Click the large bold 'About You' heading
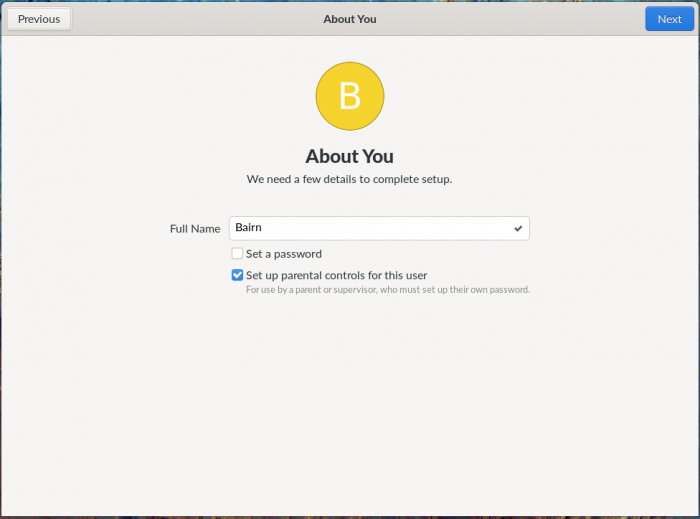700x519 pixels. (x=350, y=156)
